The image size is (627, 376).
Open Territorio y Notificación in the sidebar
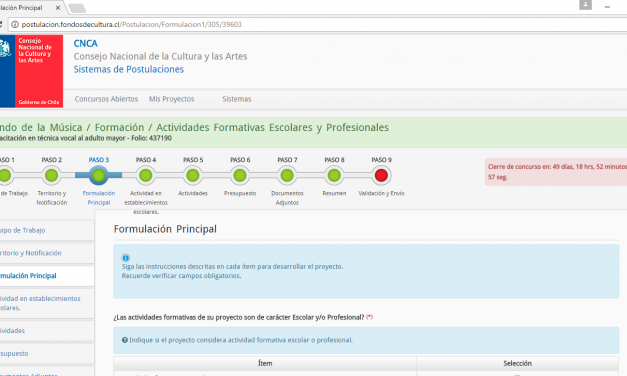click(47, 253)
